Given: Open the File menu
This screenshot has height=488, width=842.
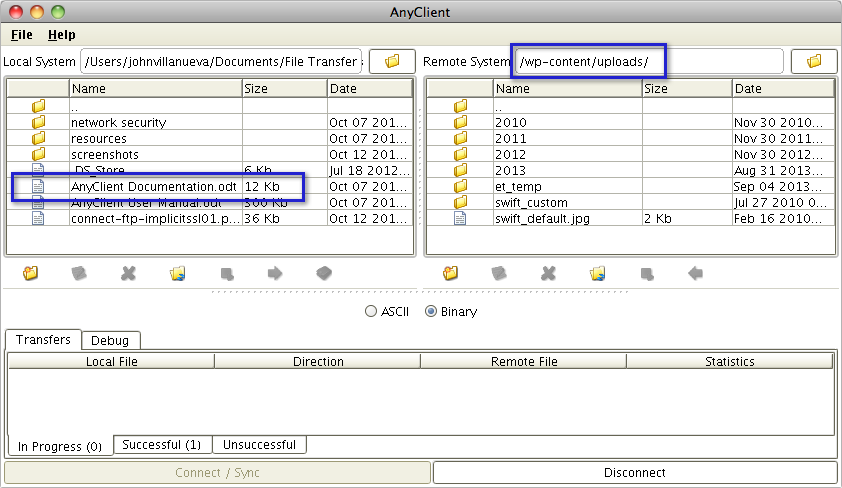Looking at the screenshot, I should coord(21,35).
